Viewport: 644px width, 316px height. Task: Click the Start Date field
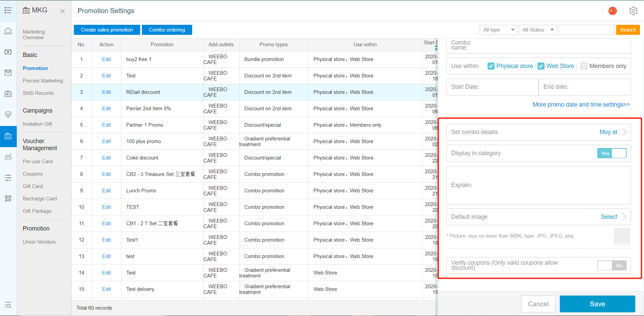[x=492, y=87]
